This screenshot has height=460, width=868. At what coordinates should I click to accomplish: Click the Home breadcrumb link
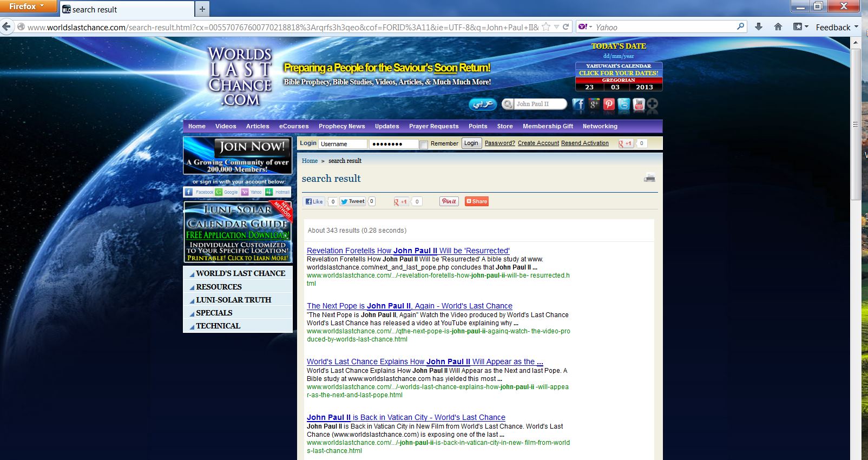(x=310, y=161)
